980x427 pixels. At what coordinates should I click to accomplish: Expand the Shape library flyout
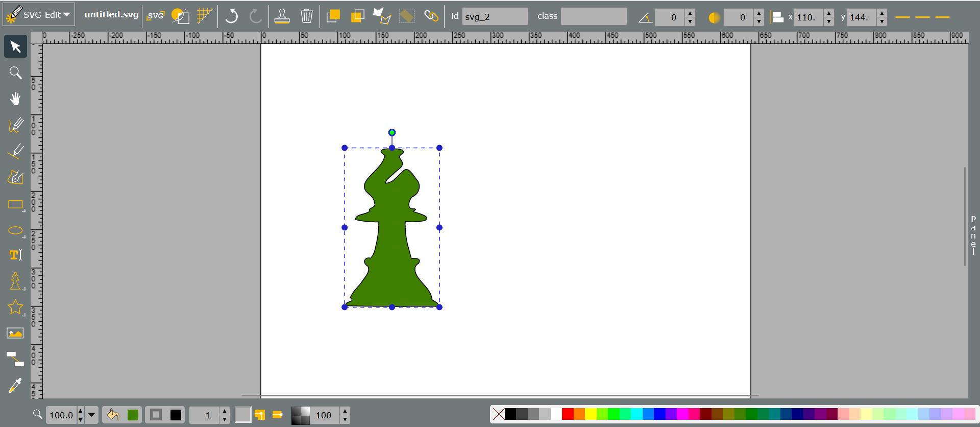click(24, 289)
